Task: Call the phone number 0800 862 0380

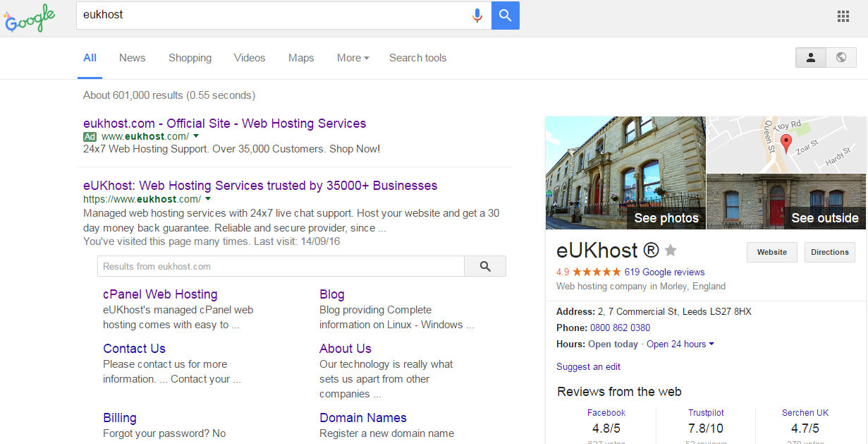Action: point(620,328)
